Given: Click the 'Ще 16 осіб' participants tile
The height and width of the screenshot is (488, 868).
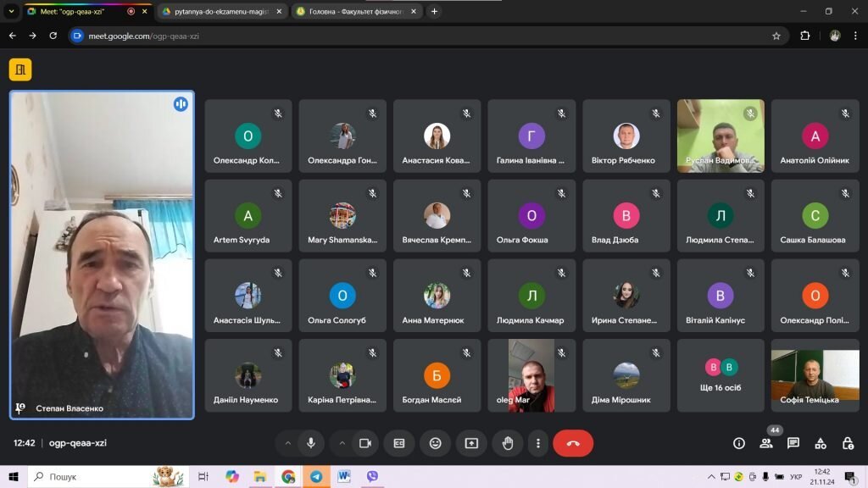Looking at the screenshot, I should 721,375.
